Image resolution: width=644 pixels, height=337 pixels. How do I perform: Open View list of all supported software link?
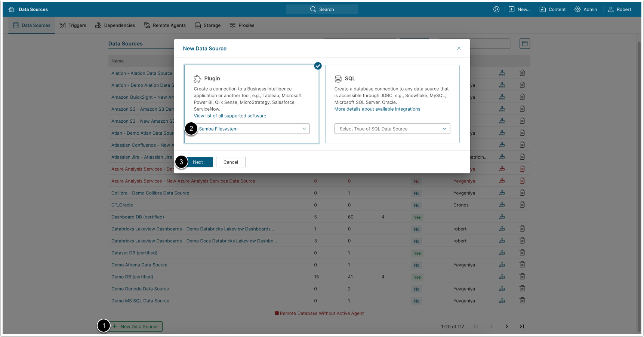pos(230,116)
